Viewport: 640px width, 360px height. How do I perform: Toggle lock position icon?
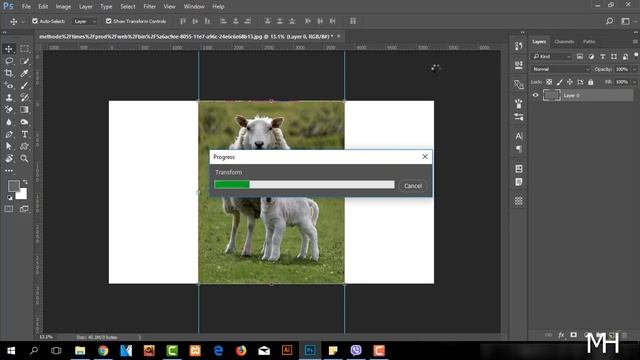point(570,82)
